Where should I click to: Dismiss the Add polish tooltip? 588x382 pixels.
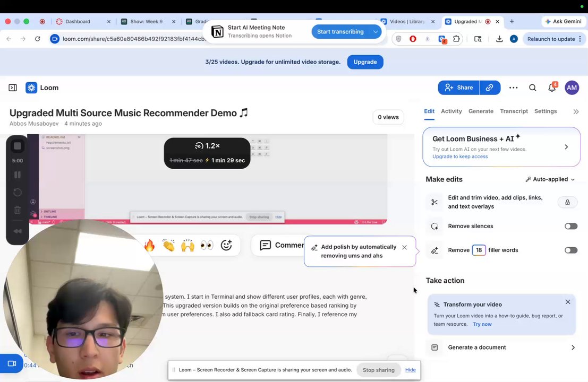(x=404, y=248)
